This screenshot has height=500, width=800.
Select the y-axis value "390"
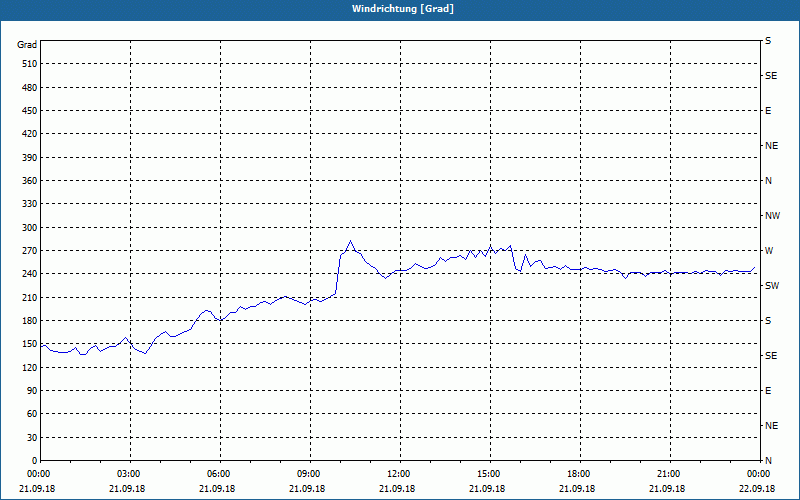coord(30,158)
